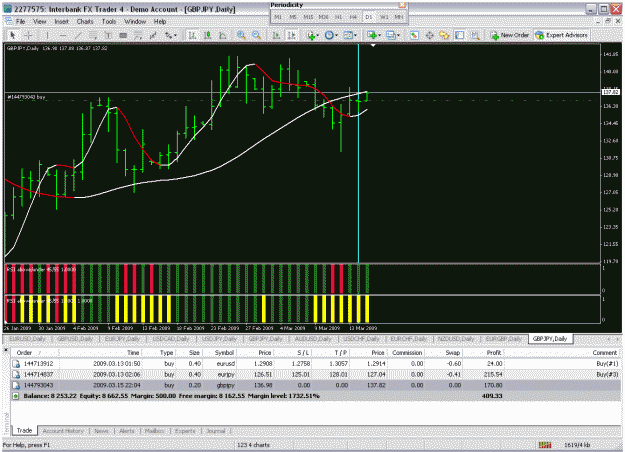Image resolution: width=625 pixels, height=452 pixels.
Task: Zoom out on the chart
Action: click(256, 35)
